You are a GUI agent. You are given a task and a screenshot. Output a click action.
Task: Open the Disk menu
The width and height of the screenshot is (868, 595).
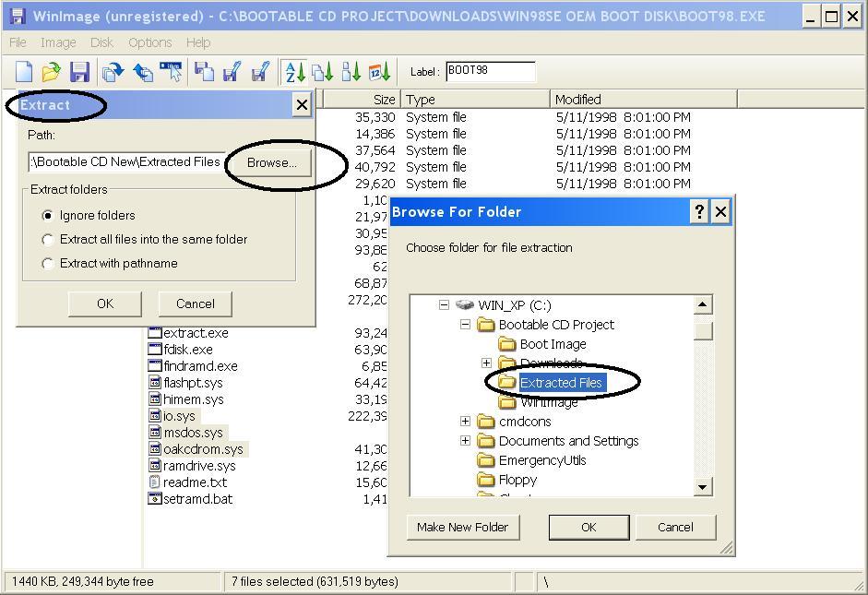tap(101, 42)
